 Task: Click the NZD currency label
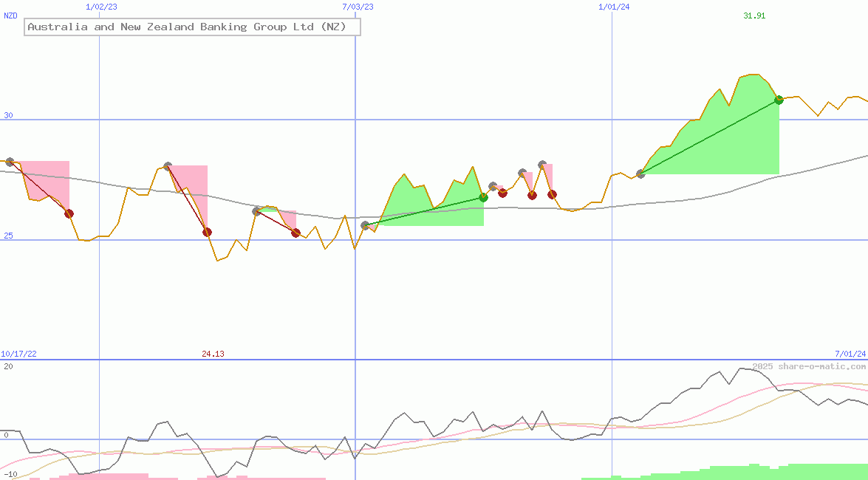[10, 16]
